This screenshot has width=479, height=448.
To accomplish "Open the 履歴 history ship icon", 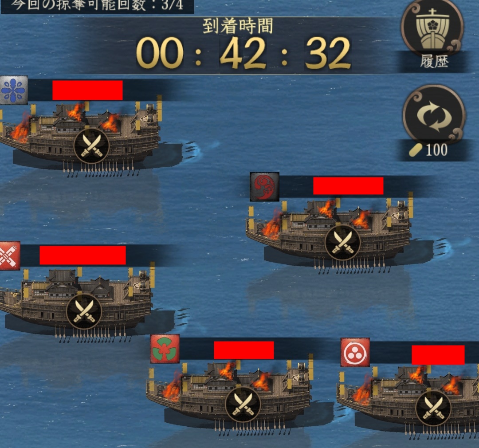I will pos(432,28).
